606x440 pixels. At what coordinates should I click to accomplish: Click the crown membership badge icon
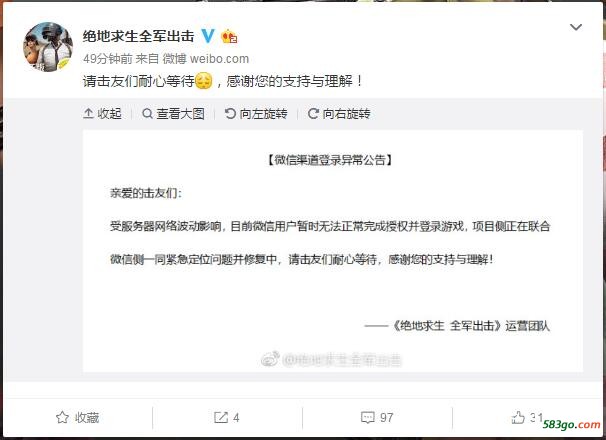(x=229, y=36)
